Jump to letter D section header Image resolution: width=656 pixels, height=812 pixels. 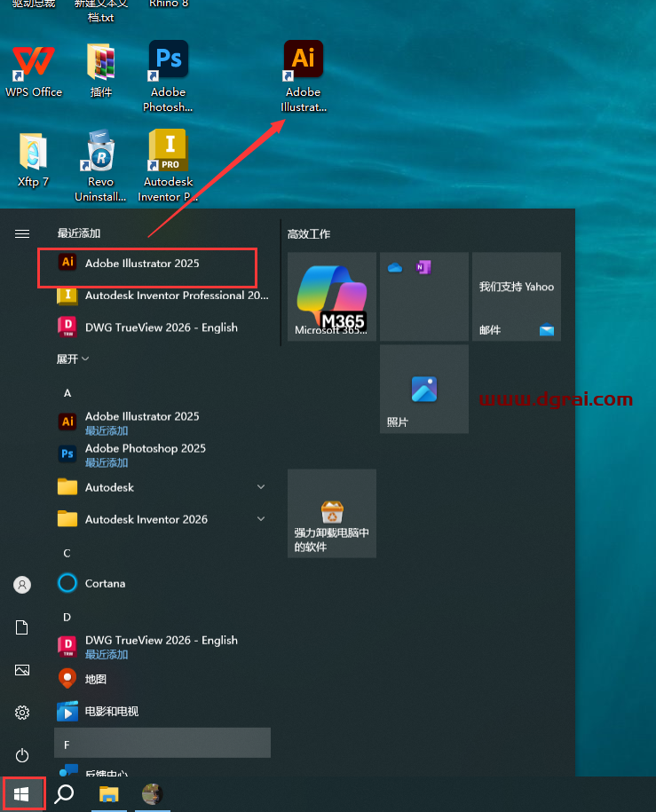(x=67, y=618)
